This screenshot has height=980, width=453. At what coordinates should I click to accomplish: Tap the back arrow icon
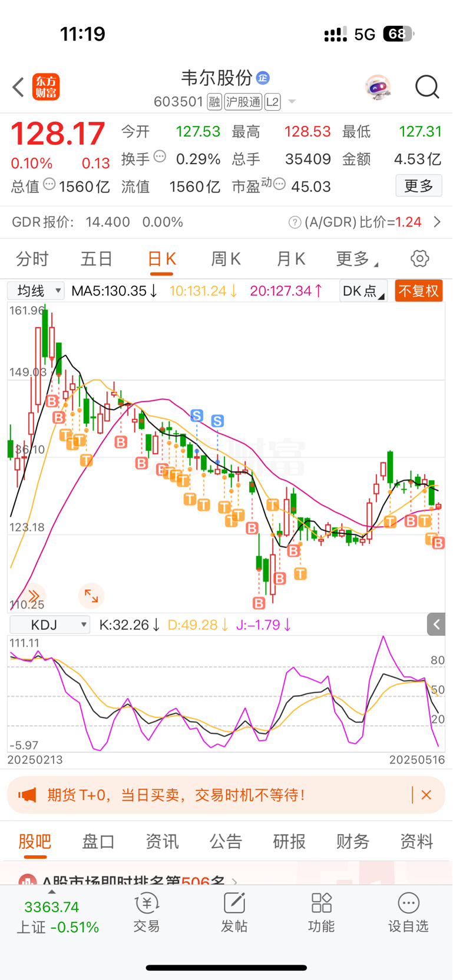pyautogui.click(x=18, y=87)
